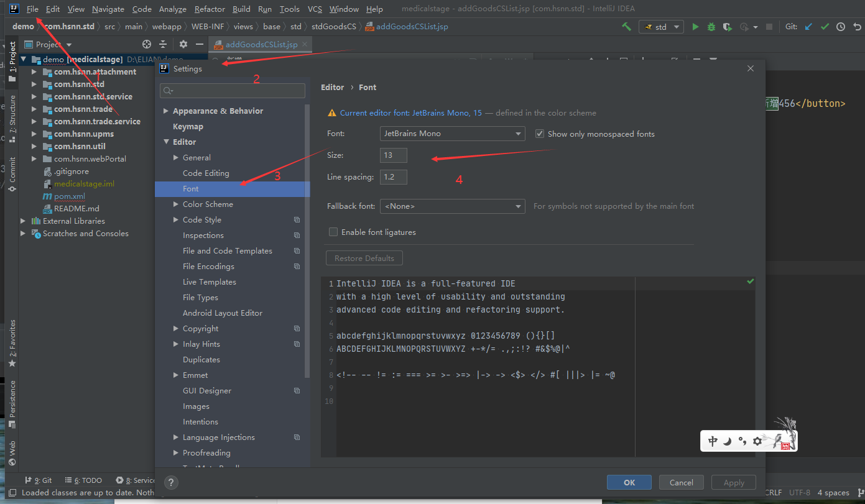Select pom.xml in project tree
This screenshot has width=865, height=504.
[69, 196]
